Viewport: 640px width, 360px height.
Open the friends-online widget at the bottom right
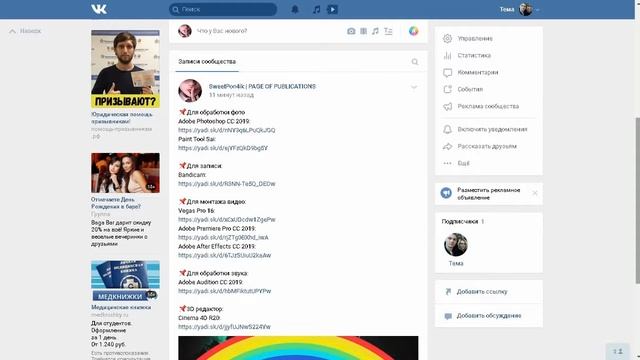pos(618,351)
